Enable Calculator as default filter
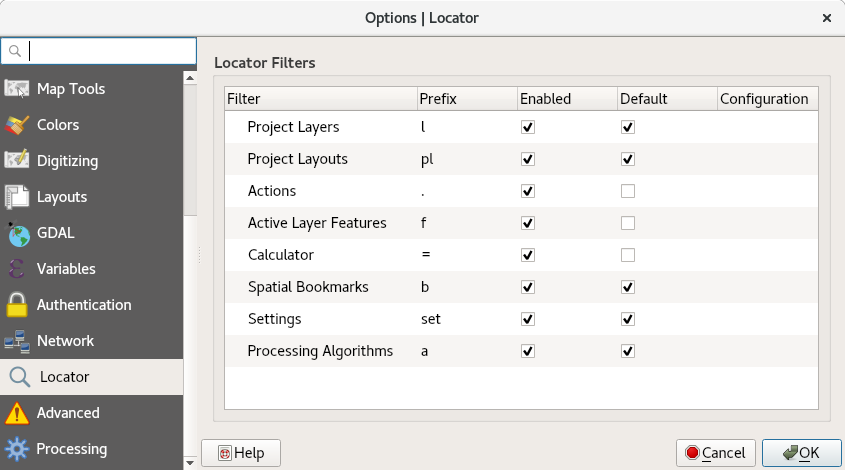The image size is (845, 470). point(628,255)
